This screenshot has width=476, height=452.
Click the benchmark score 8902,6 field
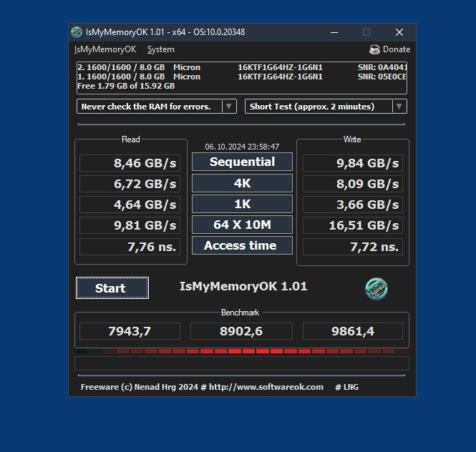pos(241,331)
